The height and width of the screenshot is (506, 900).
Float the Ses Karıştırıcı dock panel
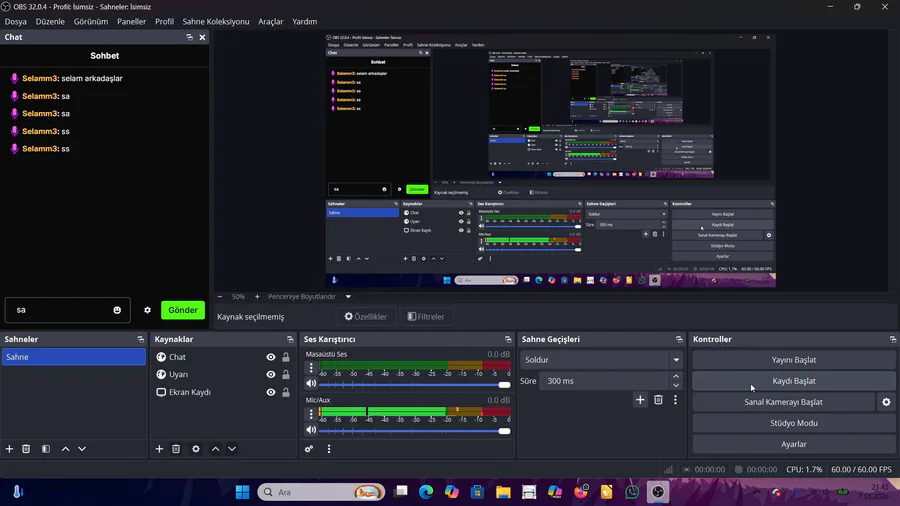(508, 339)
